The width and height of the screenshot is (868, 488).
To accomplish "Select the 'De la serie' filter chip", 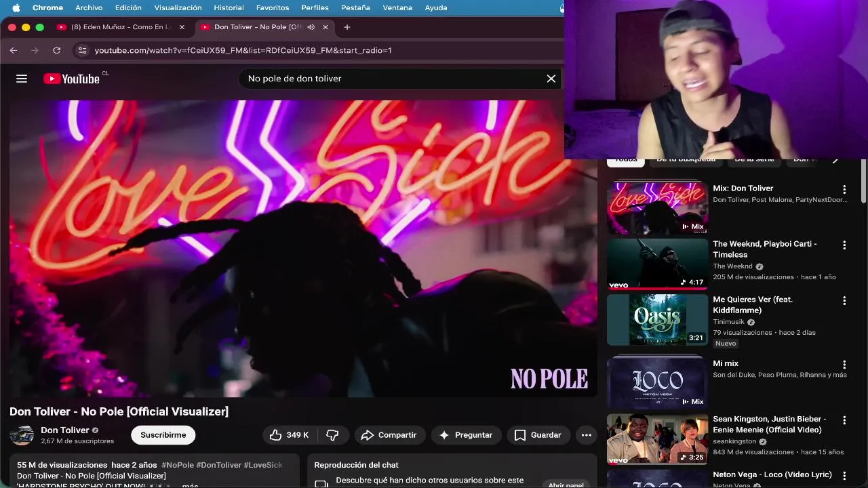I will (754, 160).
